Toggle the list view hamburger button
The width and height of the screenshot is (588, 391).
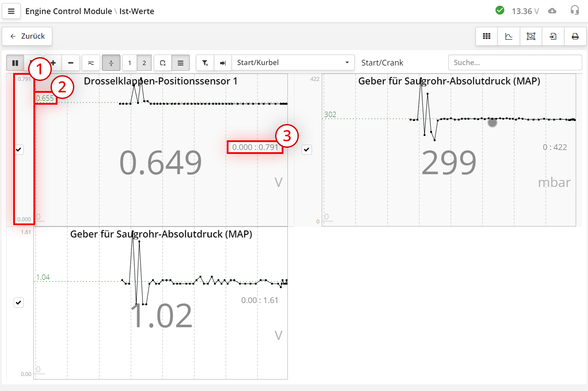coord(180,63)
